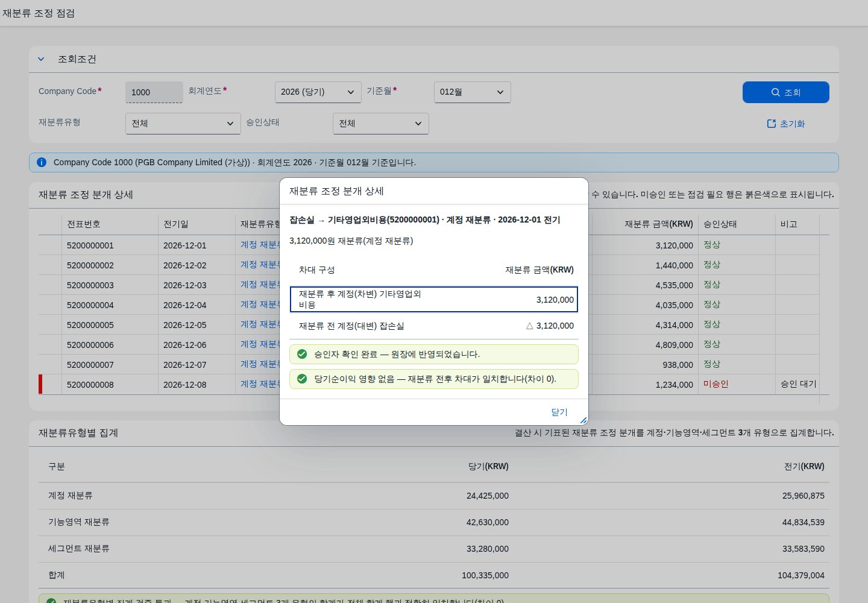868x603 pixels.
Task: Close the dialog with 닫기
Action: (559, 412)
